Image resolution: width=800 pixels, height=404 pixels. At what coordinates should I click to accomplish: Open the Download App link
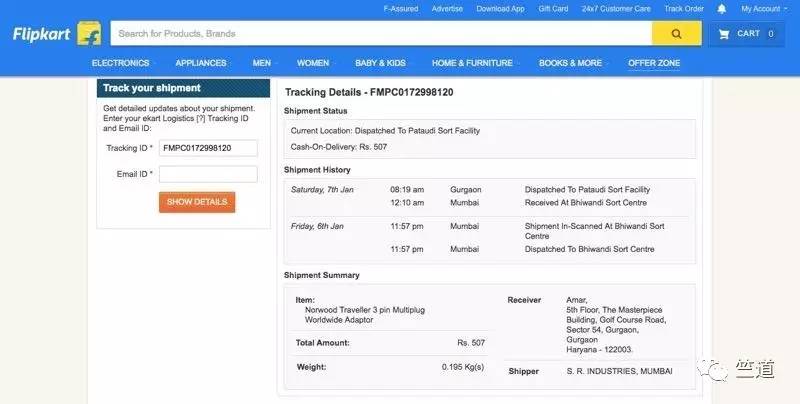click(x=501, y=9)
